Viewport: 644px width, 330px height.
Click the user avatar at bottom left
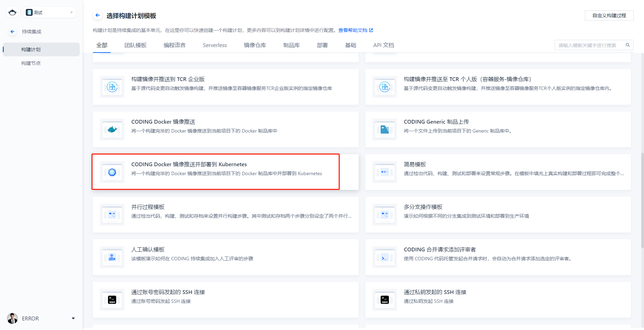[12, 318]
